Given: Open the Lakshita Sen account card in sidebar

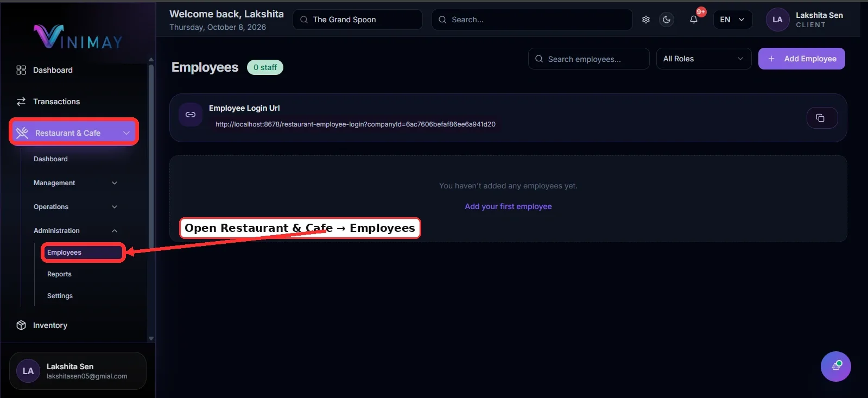Looking at the screenshot, I should tap(78, 371).
